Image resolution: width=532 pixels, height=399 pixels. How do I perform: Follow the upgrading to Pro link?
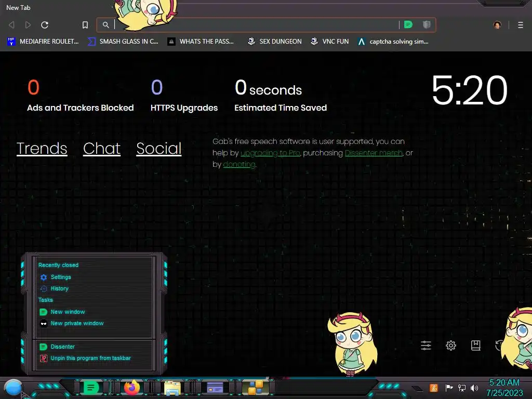point(270,153)
